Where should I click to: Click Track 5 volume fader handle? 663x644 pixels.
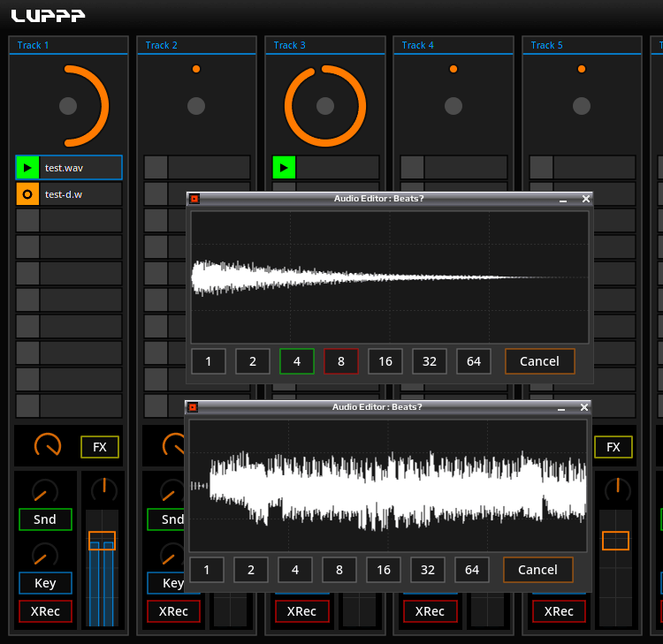pos(615,541)
